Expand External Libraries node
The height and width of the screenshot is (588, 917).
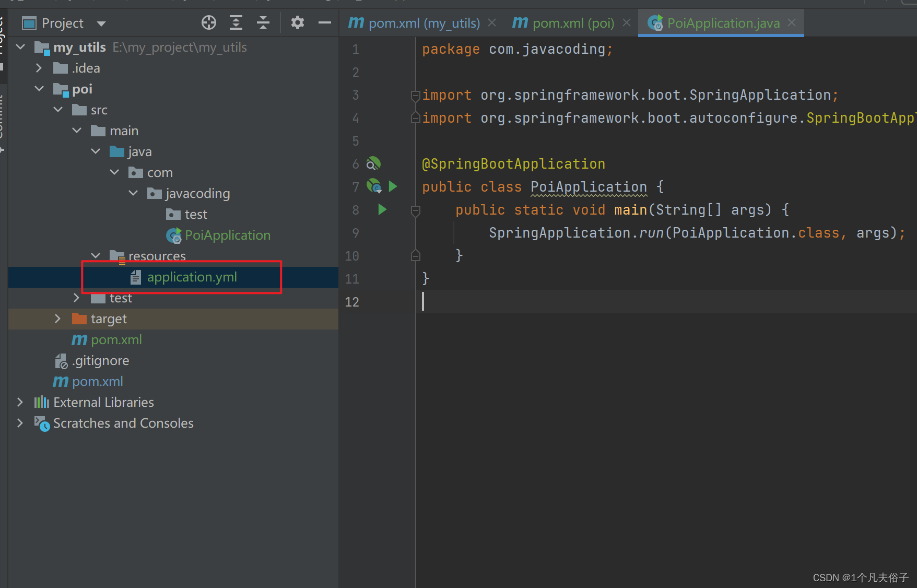point(20,402)
